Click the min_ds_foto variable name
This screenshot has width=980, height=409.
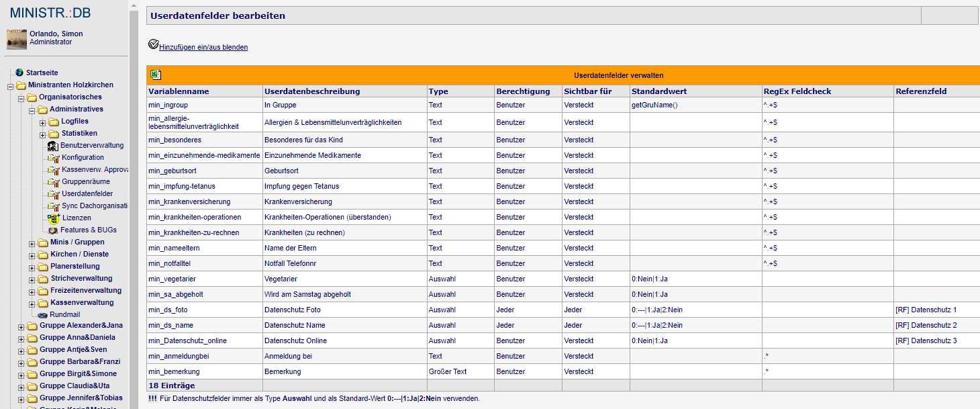pos(168,310)
